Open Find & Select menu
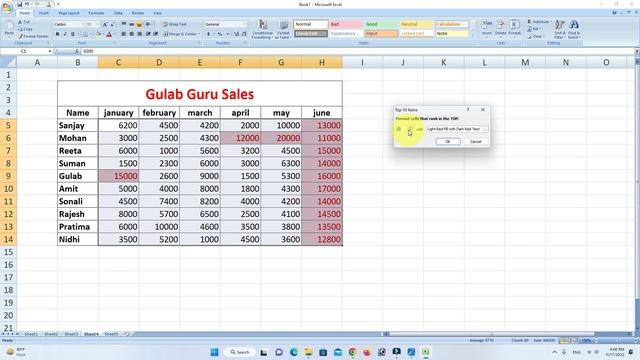 573,29
